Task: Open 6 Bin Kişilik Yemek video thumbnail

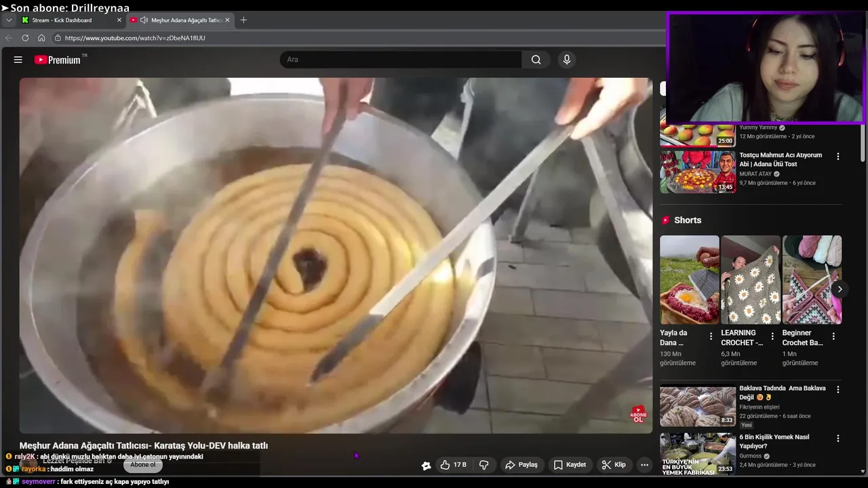Action: [698, 454]
